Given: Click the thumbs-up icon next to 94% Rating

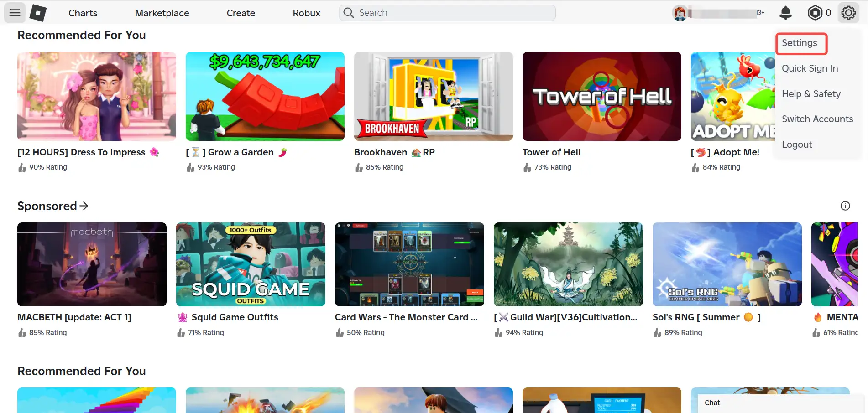Looking at the screenshot, I should tap(498, 333).
